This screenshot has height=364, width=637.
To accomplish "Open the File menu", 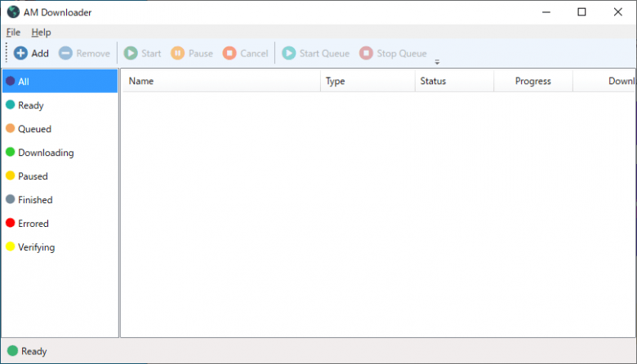I will (13, 33).
